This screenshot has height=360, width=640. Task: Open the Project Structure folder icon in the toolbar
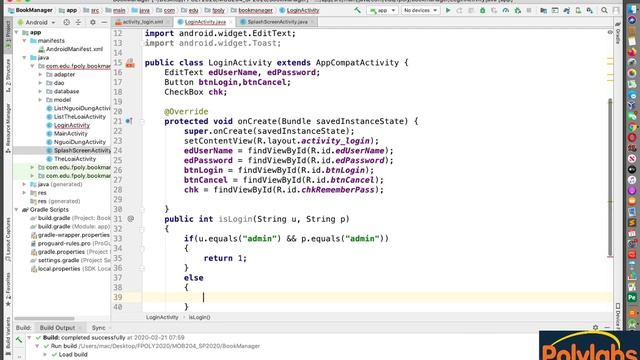(543, 10)
